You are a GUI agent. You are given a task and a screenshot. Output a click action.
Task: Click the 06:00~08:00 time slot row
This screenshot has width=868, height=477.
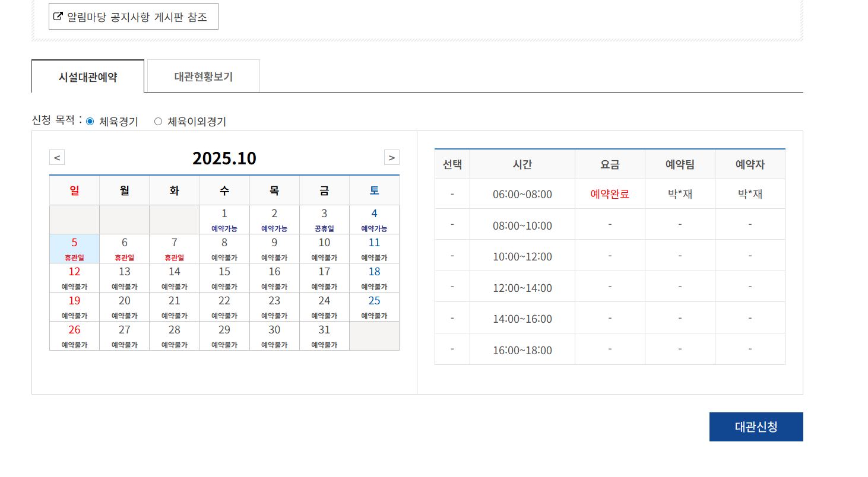[x=522, y=194]
